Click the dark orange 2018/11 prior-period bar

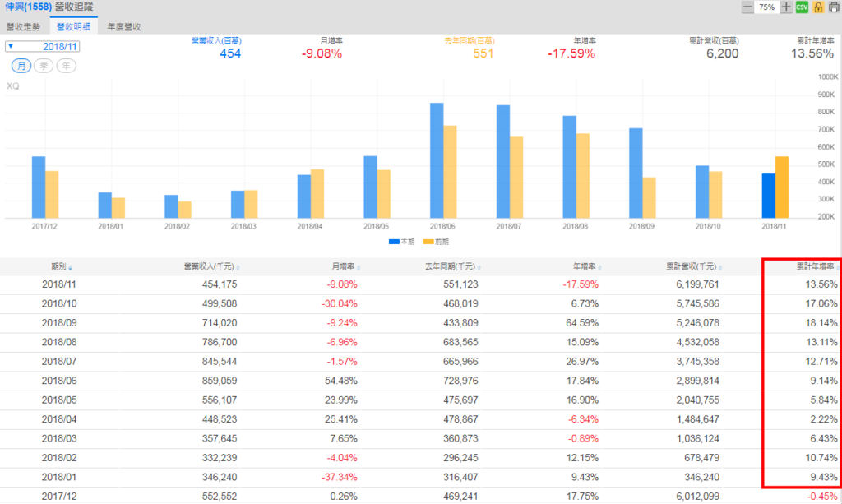coord(782,187)
